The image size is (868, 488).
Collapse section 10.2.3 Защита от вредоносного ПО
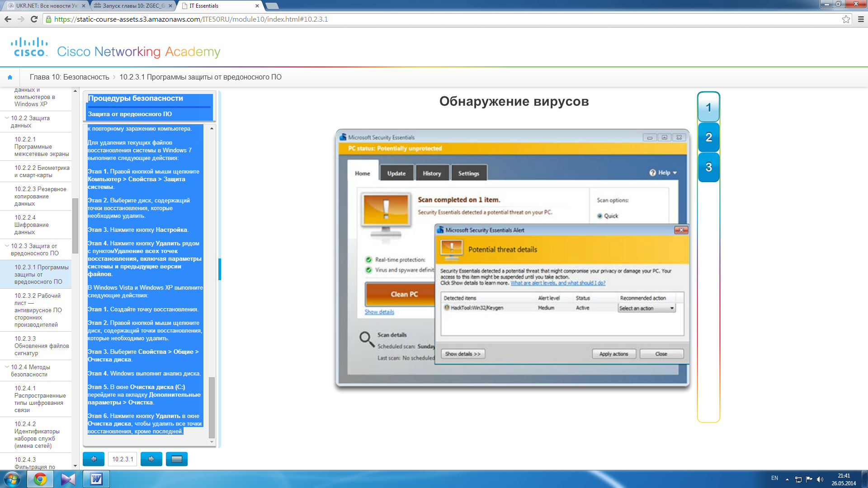coord(7,246)
